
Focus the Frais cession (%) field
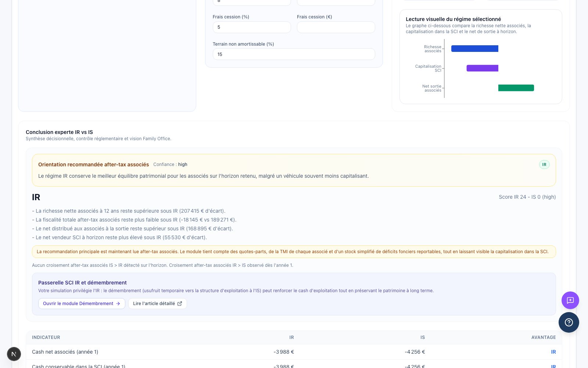(x=252, y=27)
